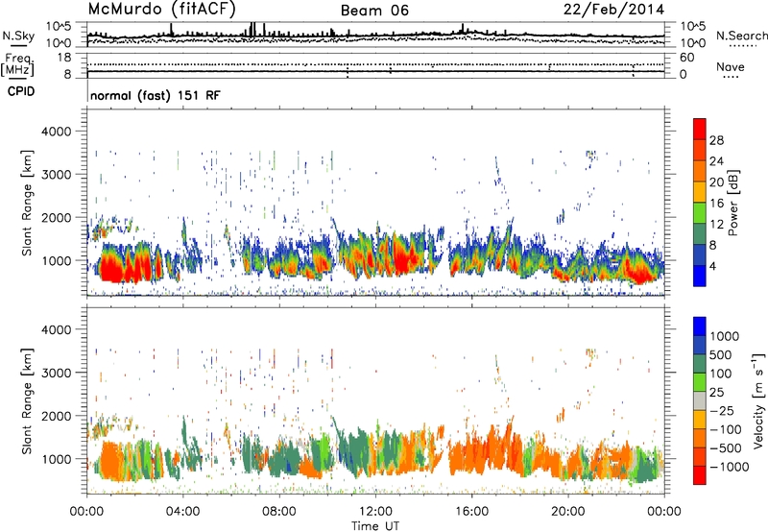768x532 pixels.
Task: Click the 'Time UT' axis label
Action: click(375, 526)
